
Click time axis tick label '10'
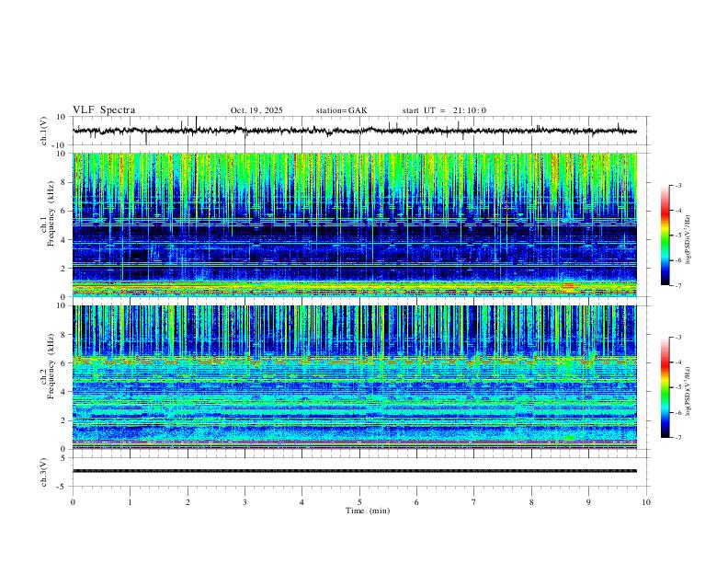point(646,502)
